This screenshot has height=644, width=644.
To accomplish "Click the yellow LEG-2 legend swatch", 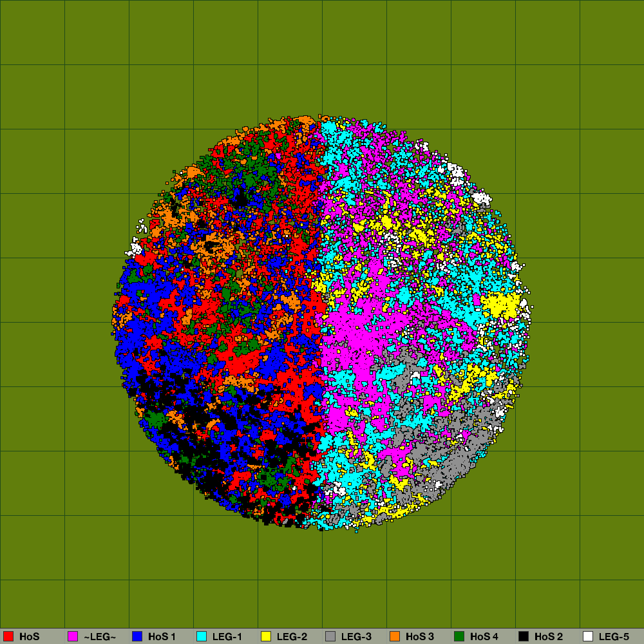I will click(266, 636).
